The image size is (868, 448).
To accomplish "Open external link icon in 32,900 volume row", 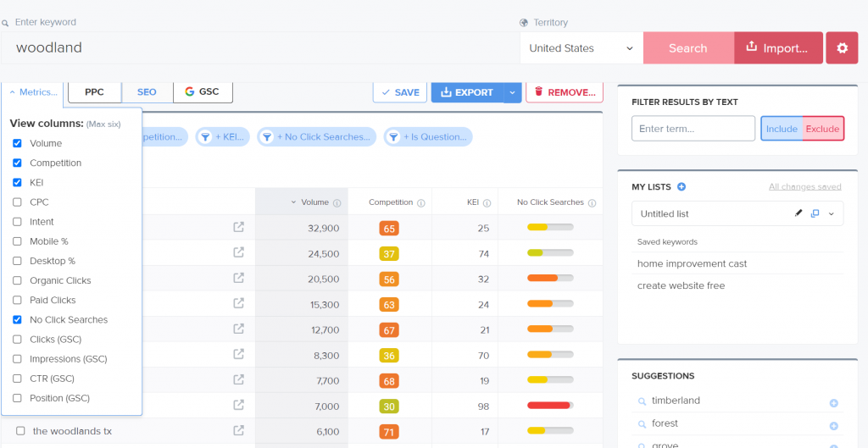I will [239, 227].
